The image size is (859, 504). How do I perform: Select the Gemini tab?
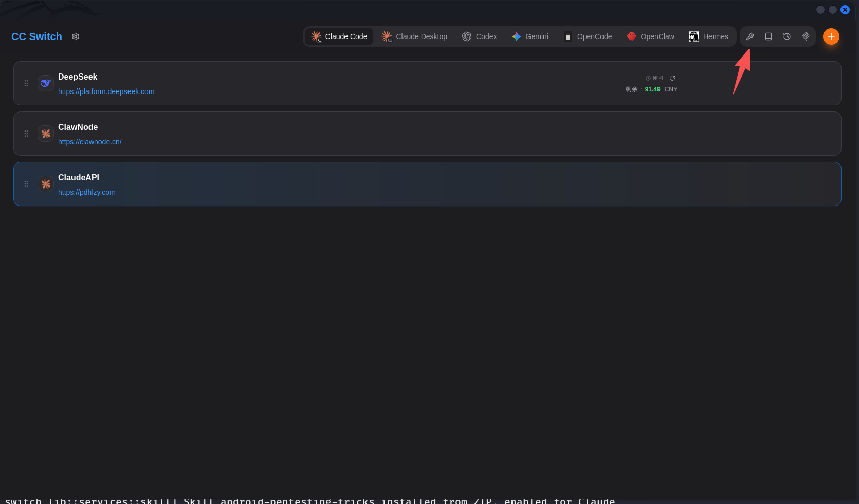(x=530, y=36)
